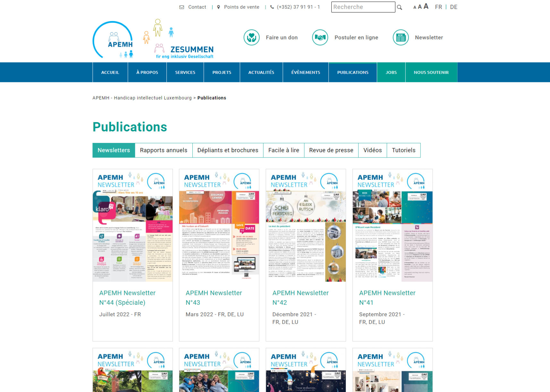Open the Services navigation menu
The height and width of the screenshot is (392, 550).
185,72
